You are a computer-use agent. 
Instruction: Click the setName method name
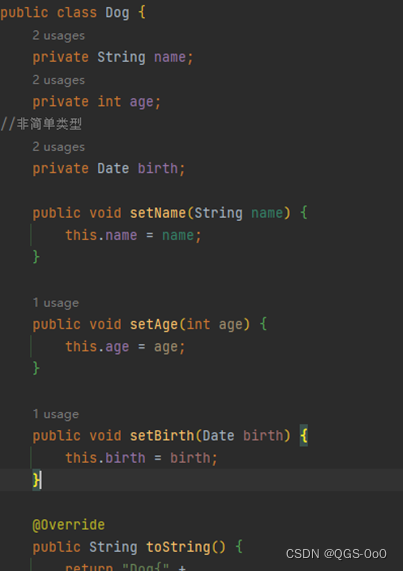click(158, 213)
